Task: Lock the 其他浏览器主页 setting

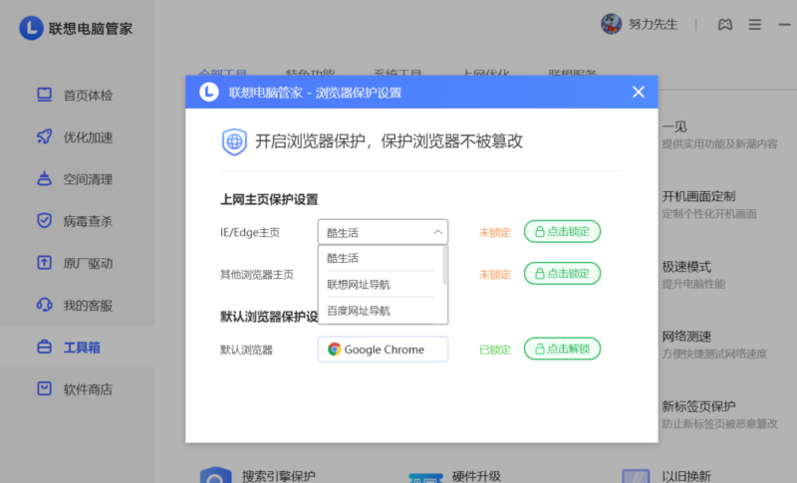Action: tap(562, 274)
